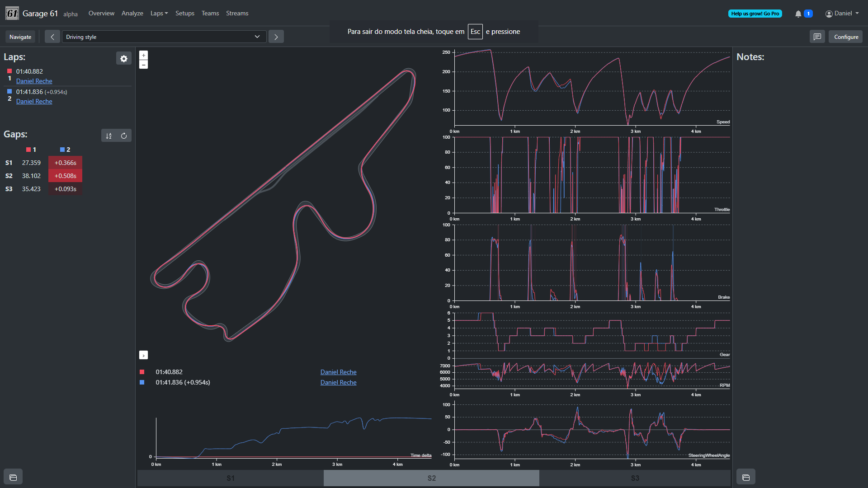This screenshot has width=868, height=488.
Task: Expand the collapsed map legend chevron
Action: [143, 355]
